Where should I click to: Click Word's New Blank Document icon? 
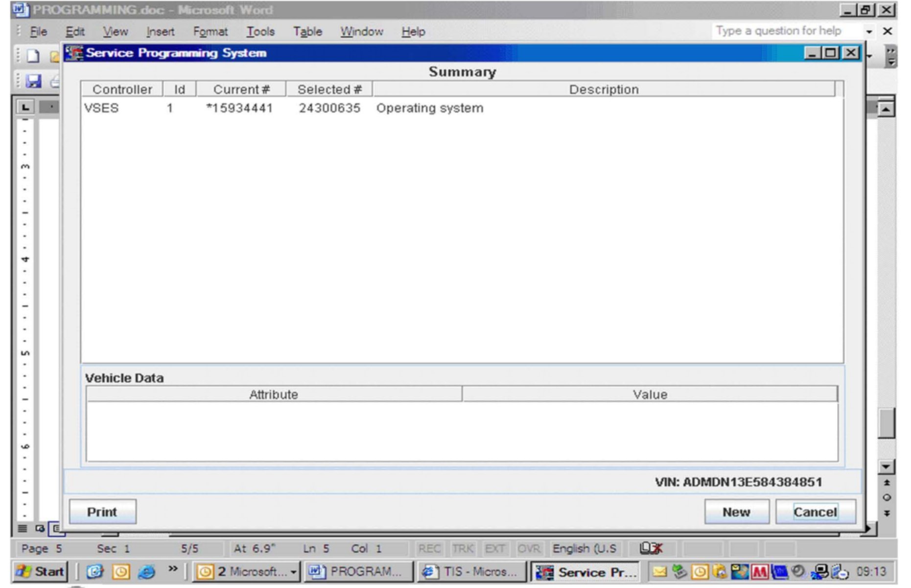(x=33, y=56)
